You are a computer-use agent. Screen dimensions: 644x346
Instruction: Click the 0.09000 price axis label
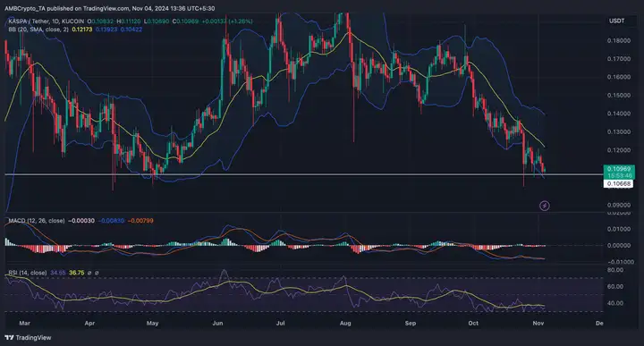(x=619, y=205)
